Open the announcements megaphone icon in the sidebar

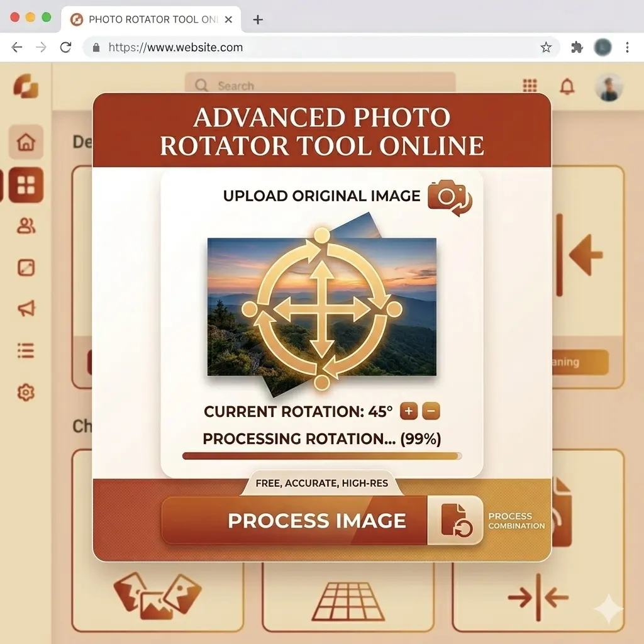coord(25,308)
